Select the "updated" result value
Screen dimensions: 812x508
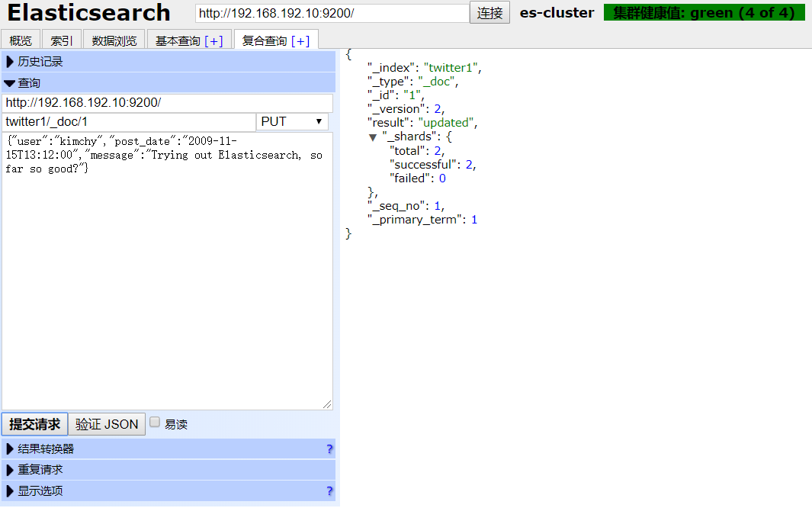pyautogui.click(x=446, y=123)
